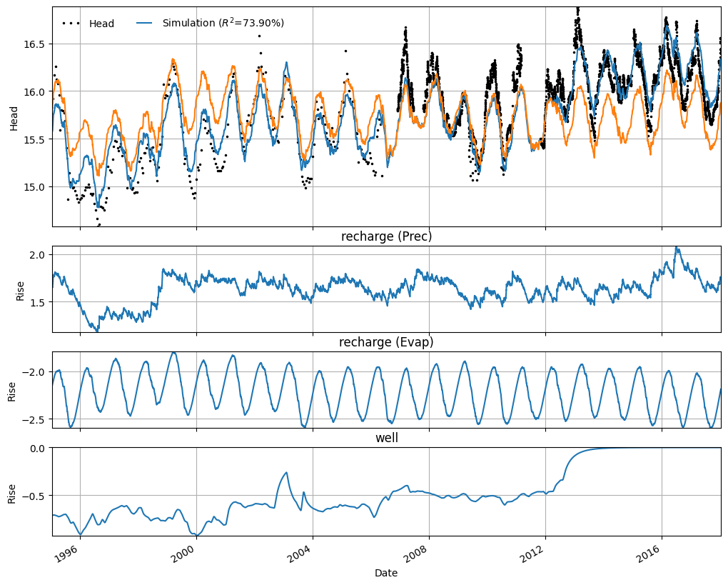Click the 16.0 tick on Head axis
Viewport: 728px width, 585px height.
click(x=34, y=92)
